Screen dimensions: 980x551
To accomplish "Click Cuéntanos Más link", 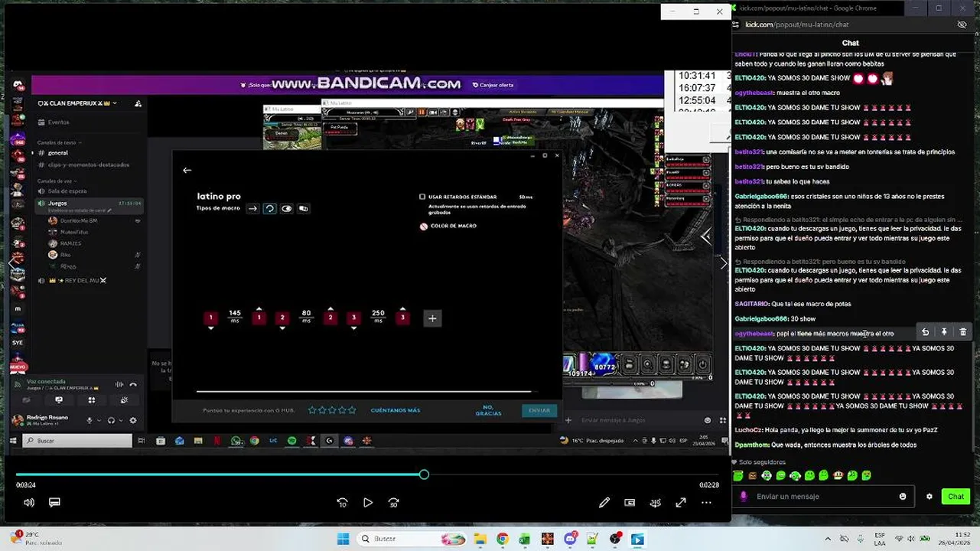I will [x=396, y=410].
